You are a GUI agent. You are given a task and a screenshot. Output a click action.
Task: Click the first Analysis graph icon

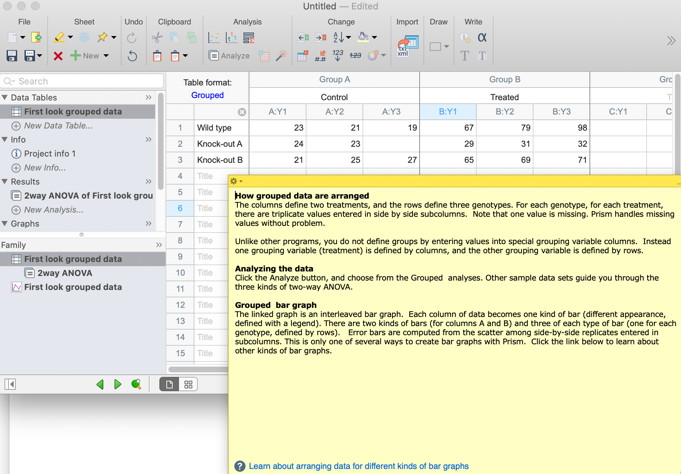[214, 38]
